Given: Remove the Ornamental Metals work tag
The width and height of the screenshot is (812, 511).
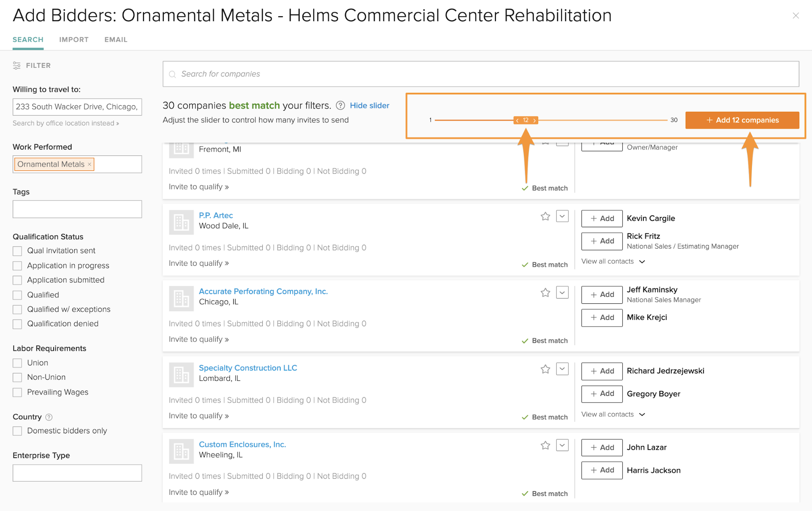Looking at the screenshot, I should (x=89, y=164).
